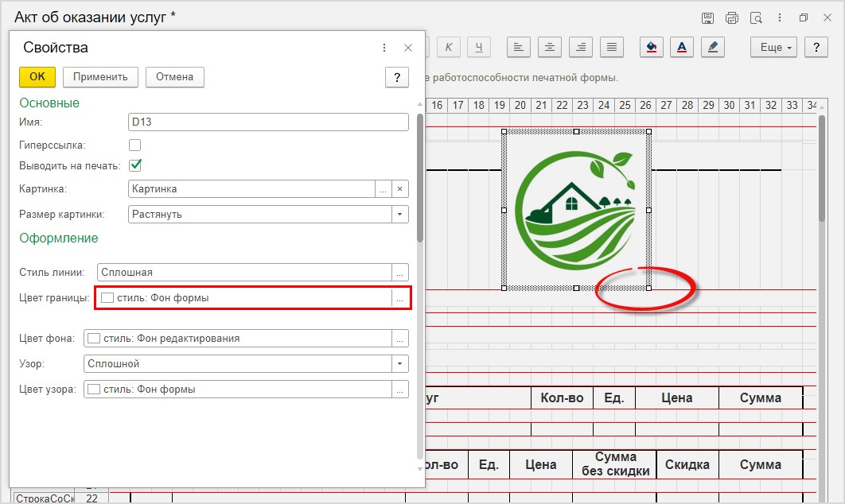Open the Свойства panel three-dot menu

[384, 48]
